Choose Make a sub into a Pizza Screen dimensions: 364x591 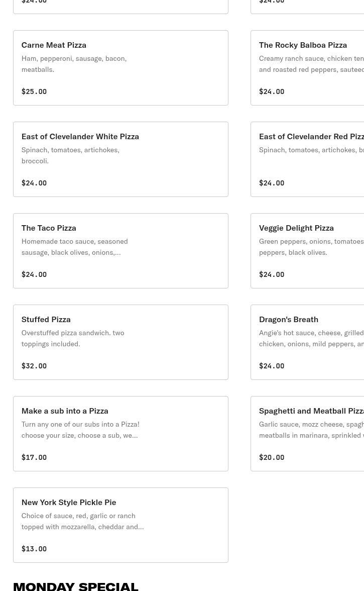coord(120,434)
